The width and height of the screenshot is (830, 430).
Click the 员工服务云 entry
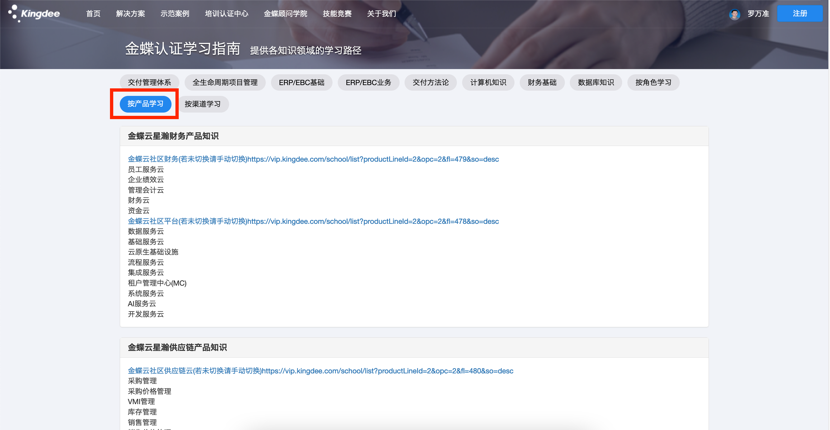(146, 169)
